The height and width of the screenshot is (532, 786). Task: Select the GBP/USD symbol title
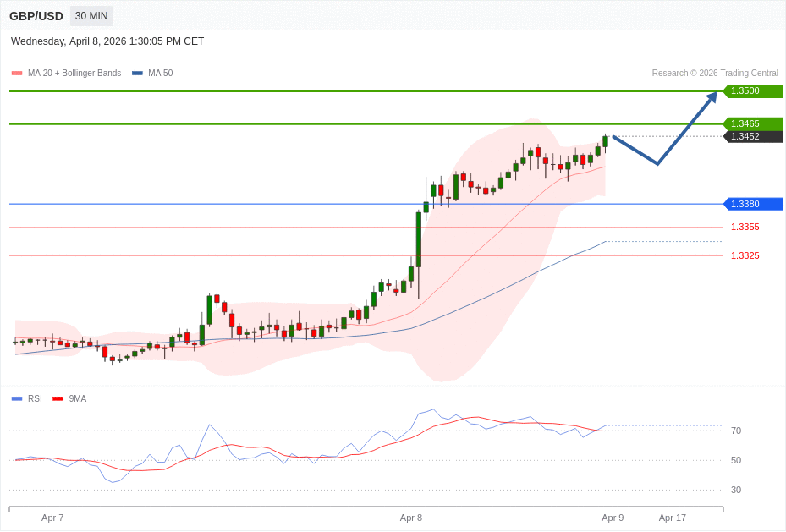36,16
